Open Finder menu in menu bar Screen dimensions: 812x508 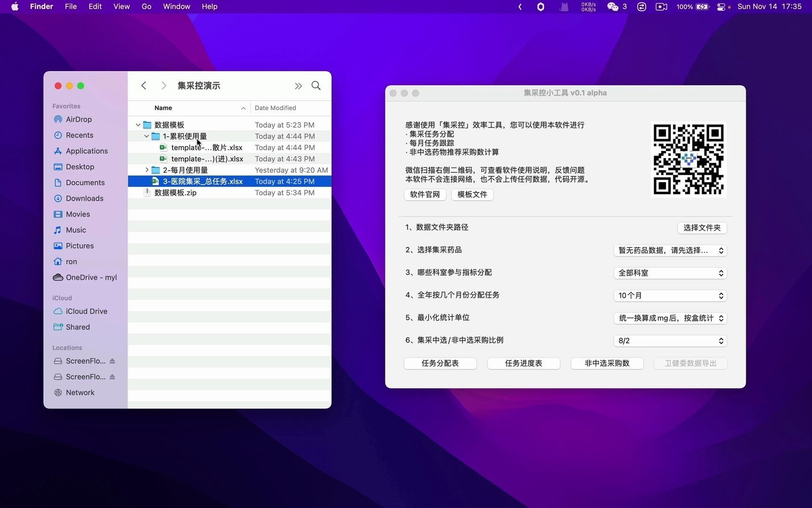click(41, 7)
